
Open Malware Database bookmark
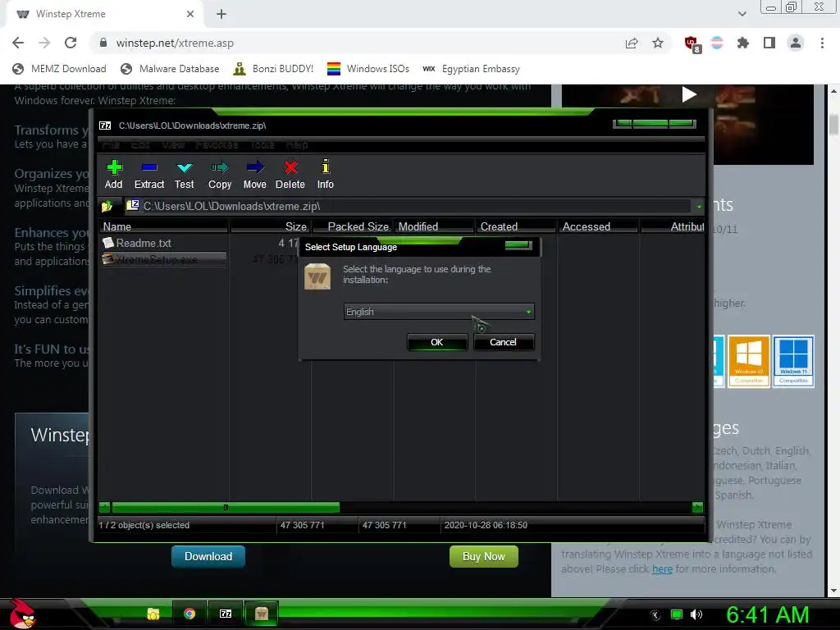tap(171, 69)
